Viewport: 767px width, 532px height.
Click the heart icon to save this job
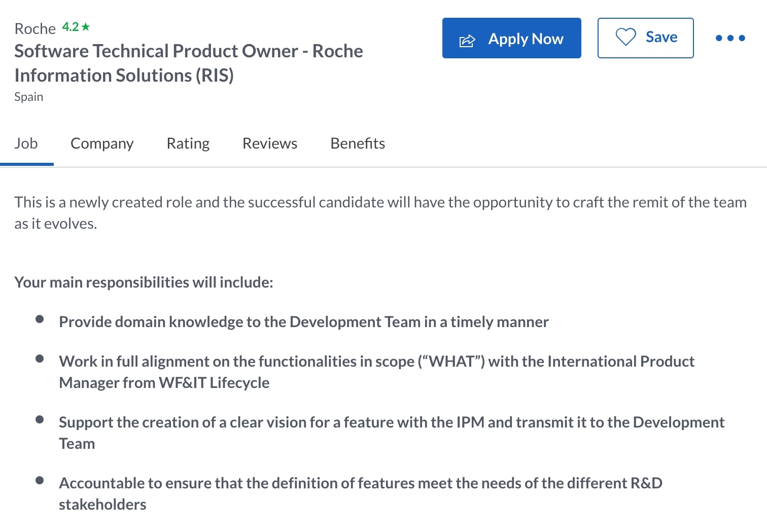pyautogui.click(x=627, y=37)
